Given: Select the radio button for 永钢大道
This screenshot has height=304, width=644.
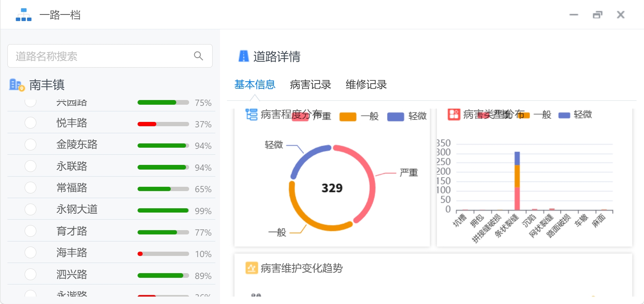Looking at the screenshot, I should click(30, 209).
